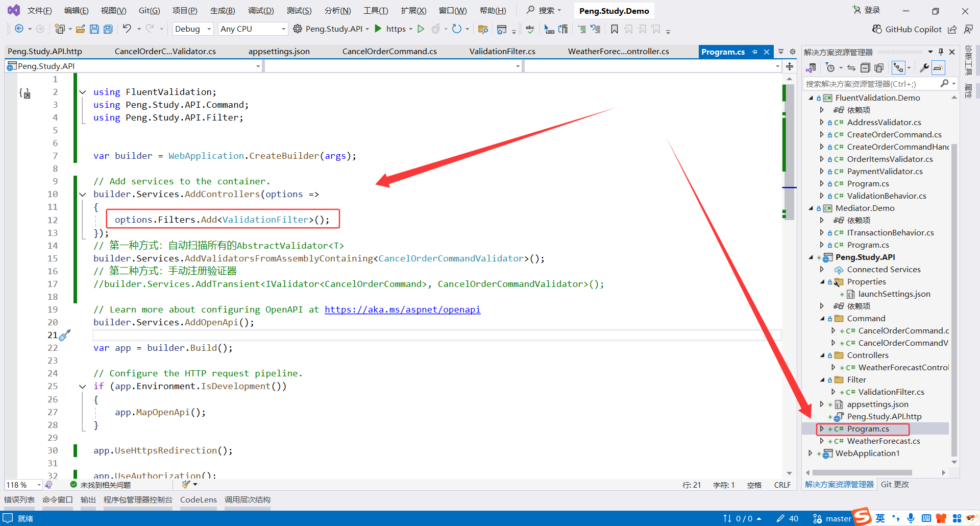The height and width of the screenshot is (526, 980).
Task: Switch to the Peng.Study.API.http tab
Action: (45, 52)
